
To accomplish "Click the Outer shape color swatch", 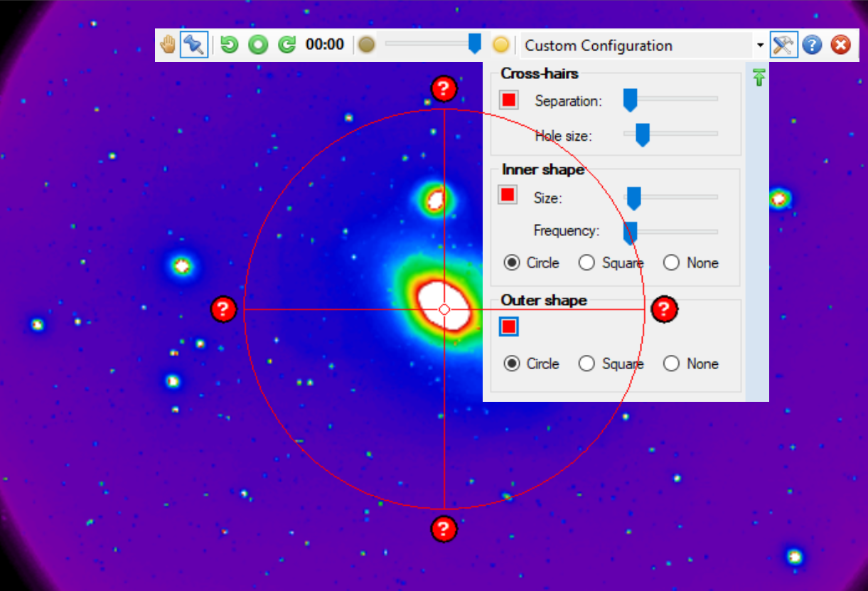I will 508,326.
